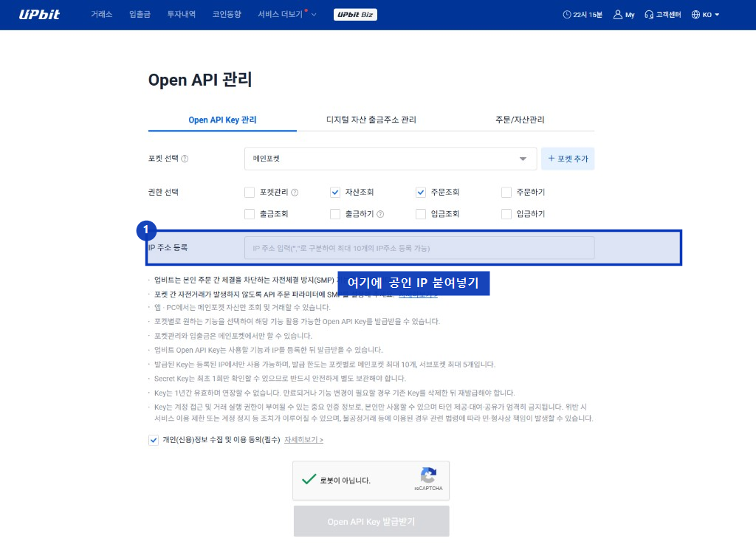Toggle 개인(신용)정보 수집 동의 checkbox
The height and width of the screenshot is (558, 756).
[x=154, y=440]
